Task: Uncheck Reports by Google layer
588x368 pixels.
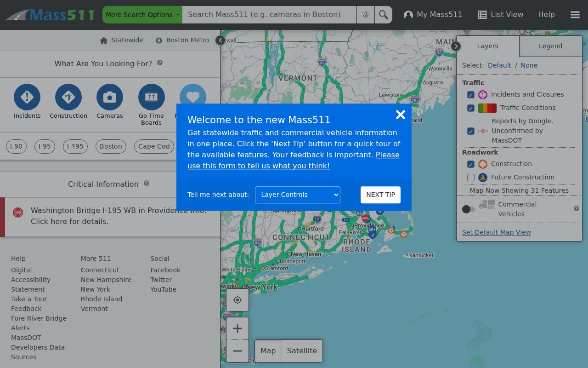Action: coord(471,131)
